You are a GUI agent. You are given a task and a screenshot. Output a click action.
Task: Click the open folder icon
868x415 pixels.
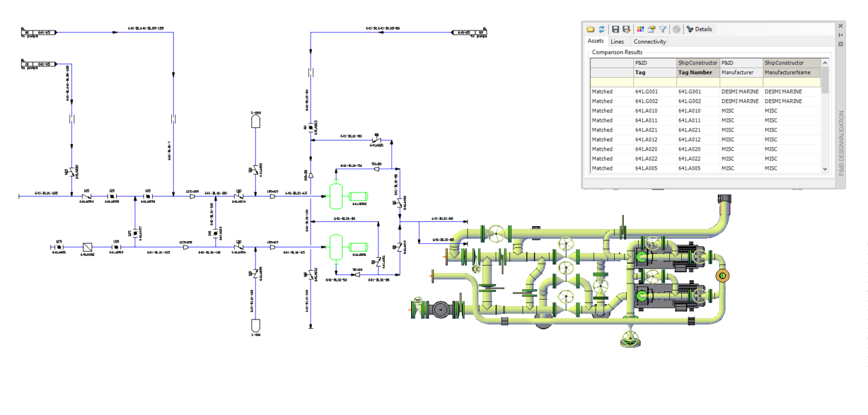tap(590, 29)
